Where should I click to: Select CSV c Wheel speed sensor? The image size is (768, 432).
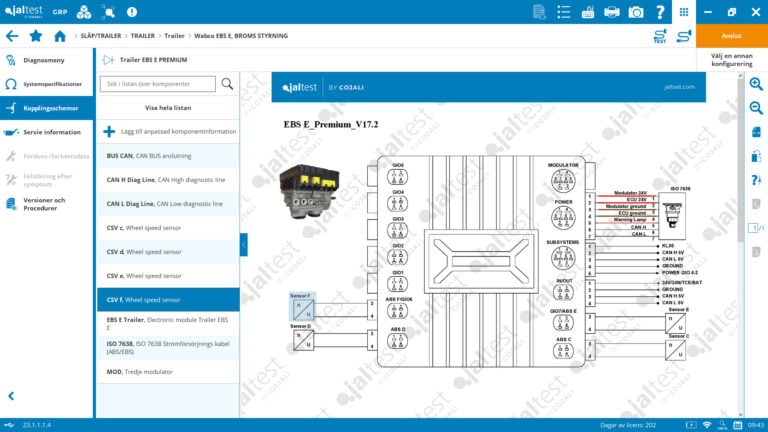coord(168,228)
